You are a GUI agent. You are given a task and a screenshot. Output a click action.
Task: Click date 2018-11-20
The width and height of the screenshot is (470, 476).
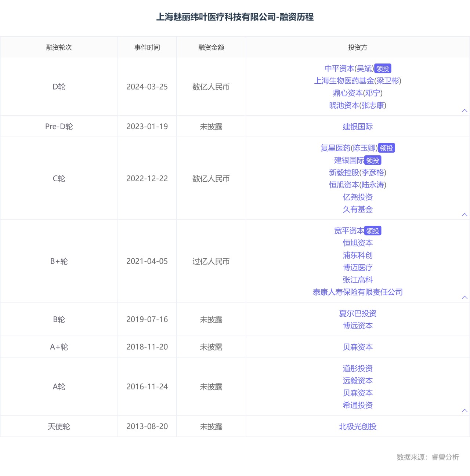click(147, 347)
